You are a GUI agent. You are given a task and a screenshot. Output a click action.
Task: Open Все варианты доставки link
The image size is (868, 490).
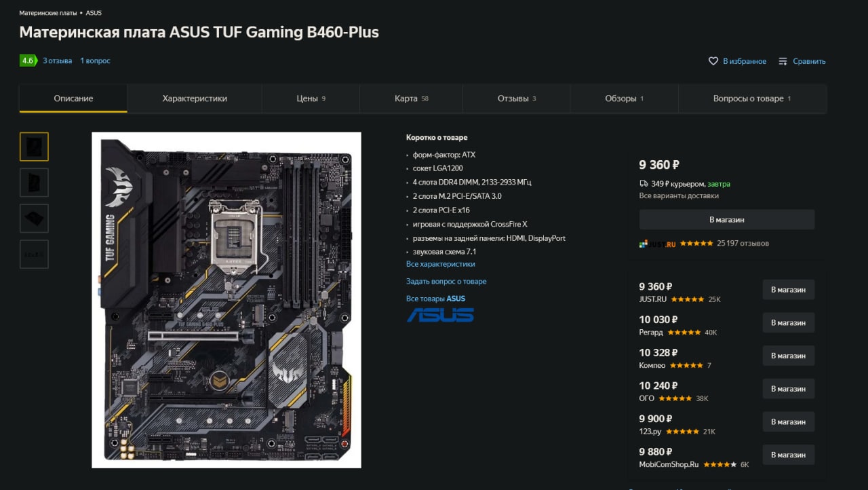[x=679, y=196]
